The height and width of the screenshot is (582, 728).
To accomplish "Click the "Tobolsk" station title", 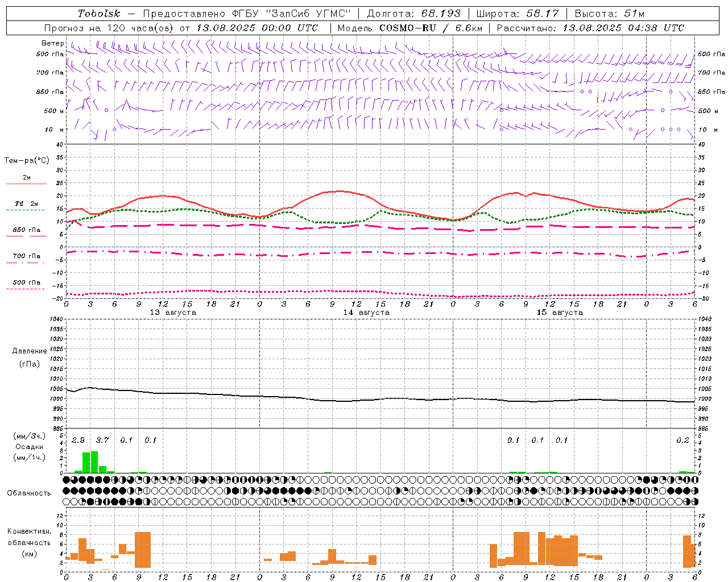I will [x=99, y=14].
